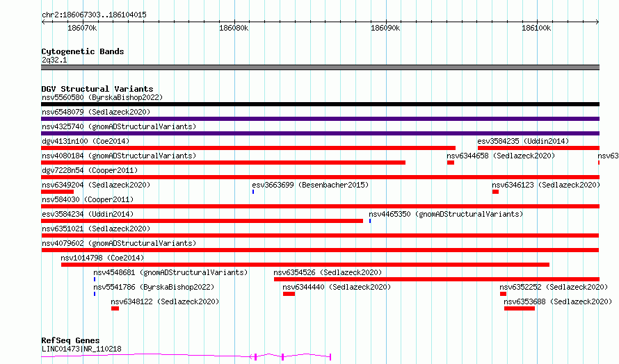Screen dimensions: 619x364
Task: Select label 'nsv6352252 (Sedlazeck2020)'
Action: pyautogui.click(x=554, y=287)
